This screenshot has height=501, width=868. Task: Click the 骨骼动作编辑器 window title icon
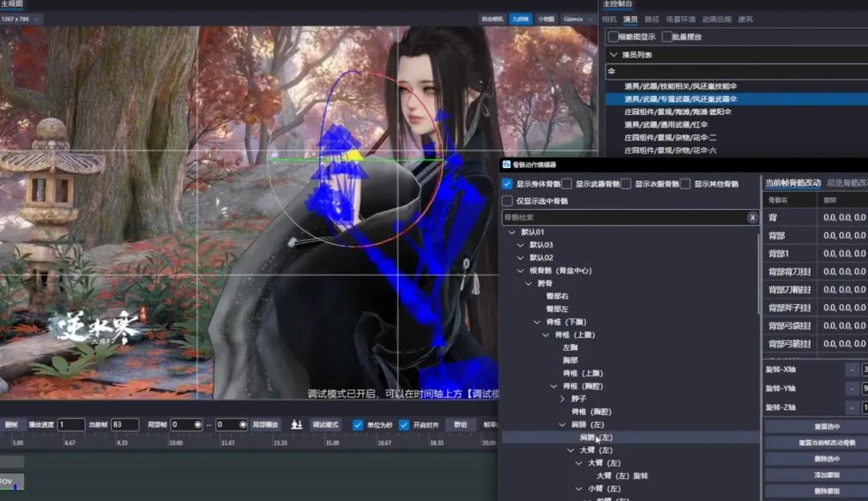(506, 164)
